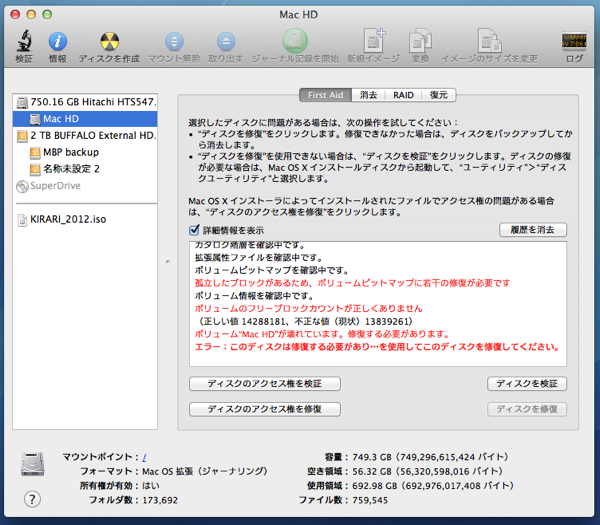Viewport: 600px width, 525px height.
Task: Click the ジャーナル記録を開始 toolbar icon
Action: point(295,41)
